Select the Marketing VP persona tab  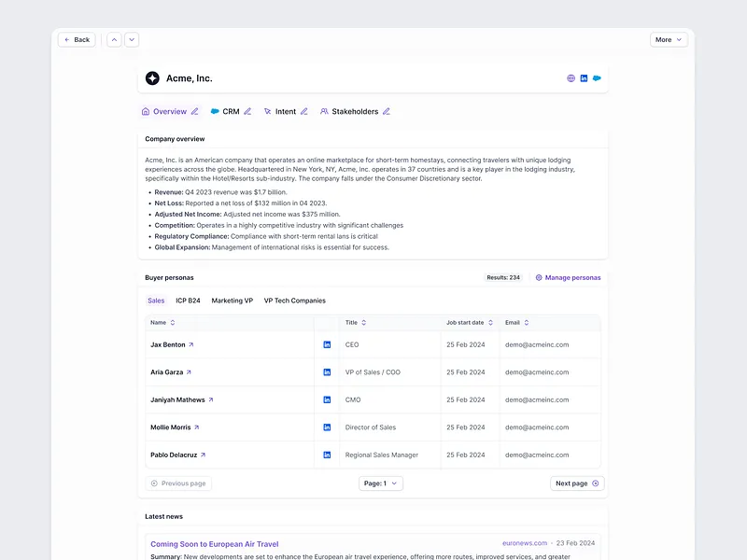tap(232, 301)
